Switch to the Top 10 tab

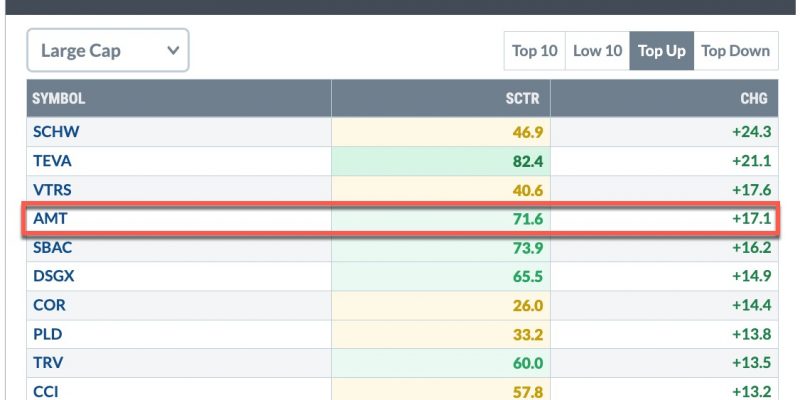click(534, 51)
